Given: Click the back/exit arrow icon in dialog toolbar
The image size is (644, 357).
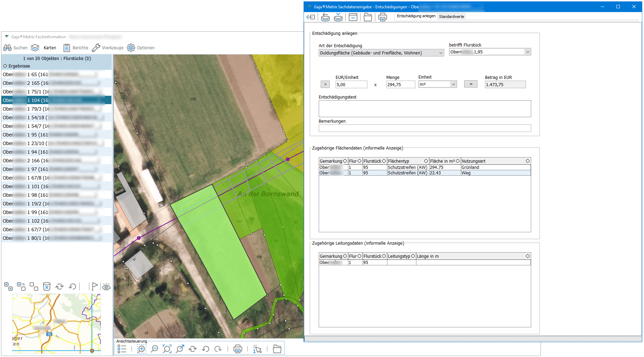Looking at the screenshot, I should point(311,17).
